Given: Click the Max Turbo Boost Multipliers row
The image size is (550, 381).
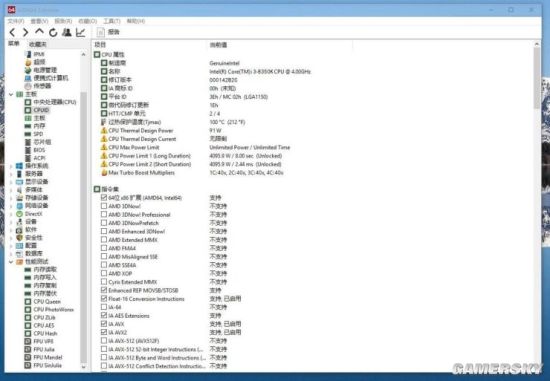Looking at the screenshot, I should click(x=224, y=173).
